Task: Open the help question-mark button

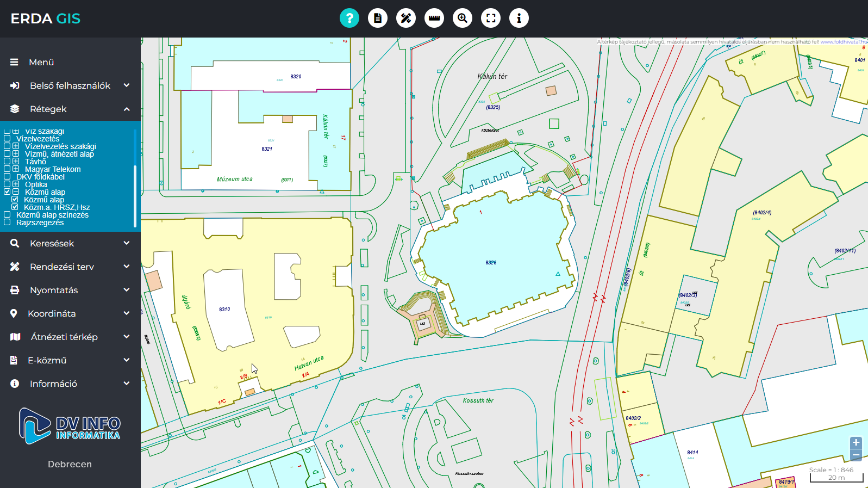Action: [349, 18]
